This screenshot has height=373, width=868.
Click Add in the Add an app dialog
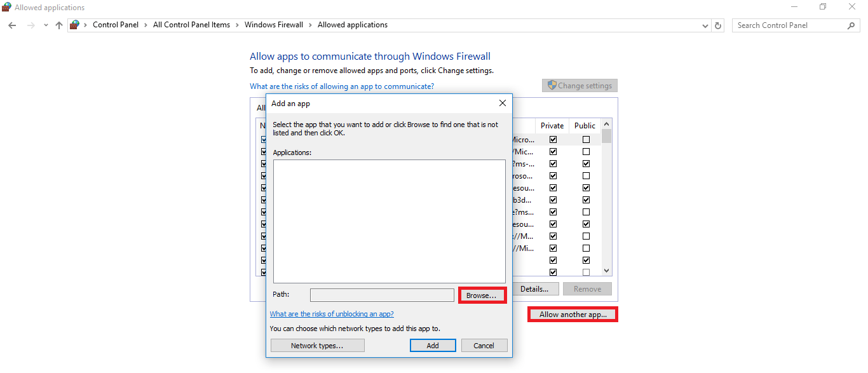point(433,346)
